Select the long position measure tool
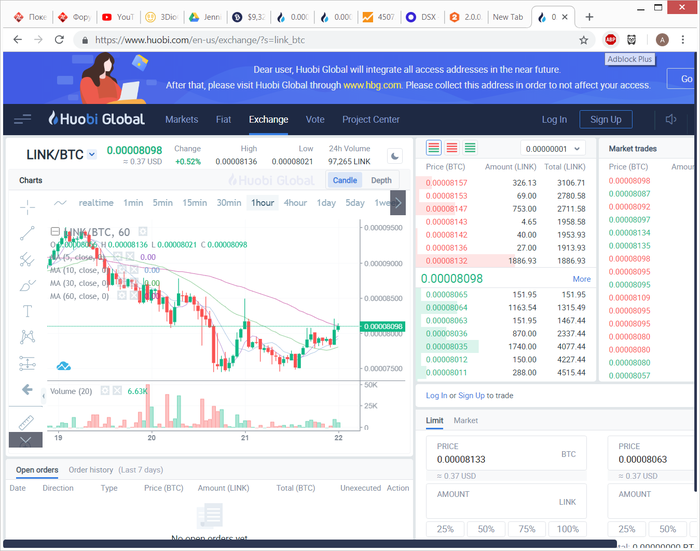Image resolution: width=700 pixels, height=551 pixels. pos(27,363)
